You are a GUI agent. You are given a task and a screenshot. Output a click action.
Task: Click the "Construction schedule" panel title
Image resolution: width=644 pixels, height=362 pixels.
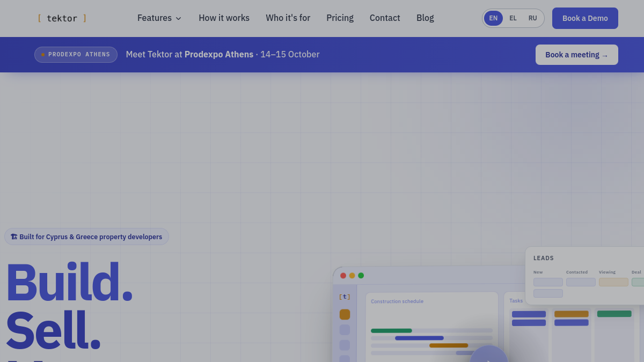tap(397, 301)
